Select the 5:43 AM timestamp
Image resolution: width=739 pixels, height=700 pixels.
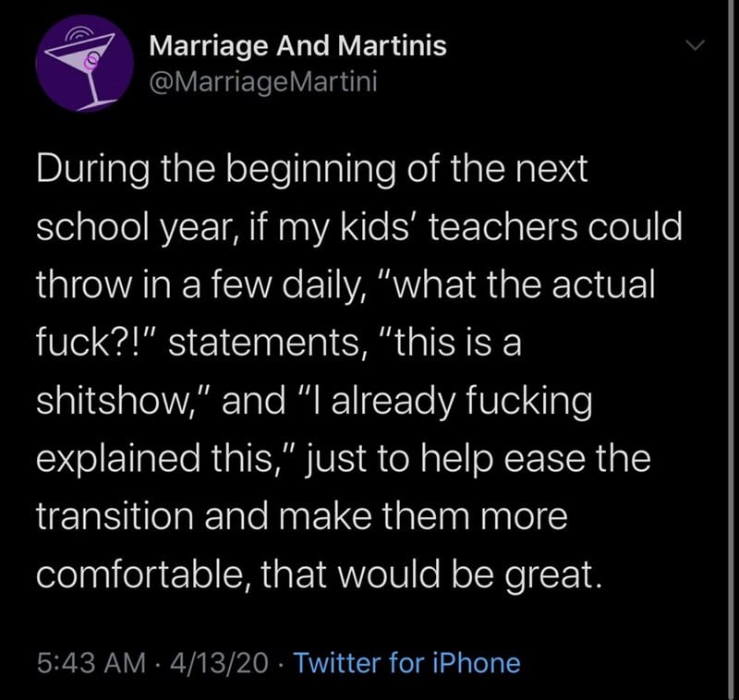point(91,663)
